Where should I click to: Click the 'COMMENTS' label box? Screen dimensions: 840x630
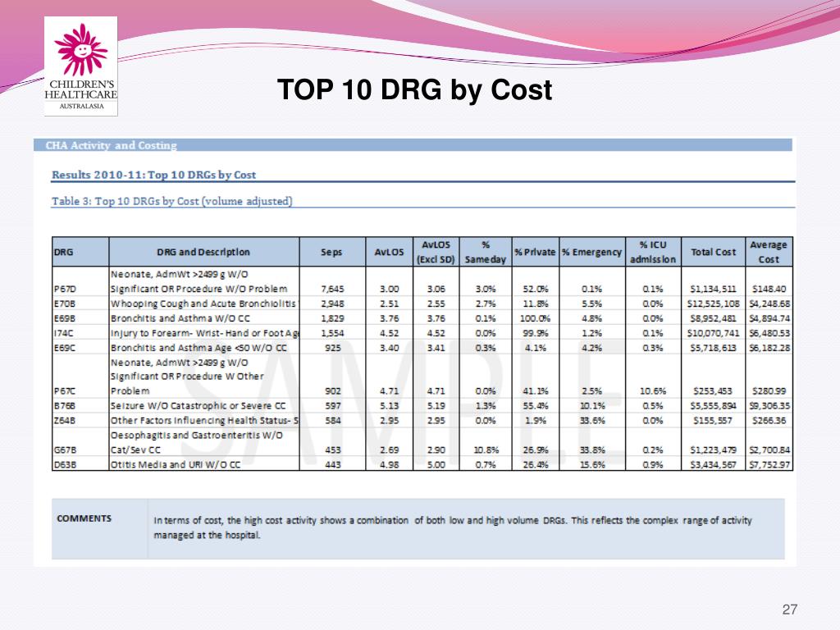click(85, 518)
